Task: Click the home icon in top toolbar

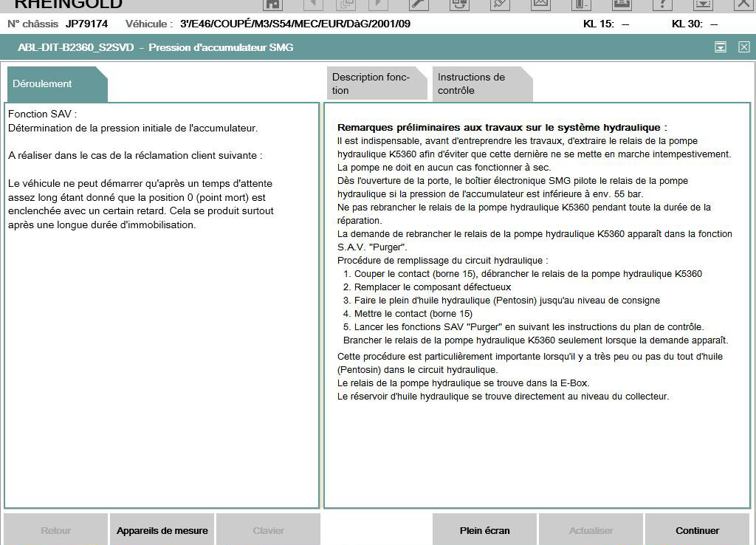Action: 273,4
